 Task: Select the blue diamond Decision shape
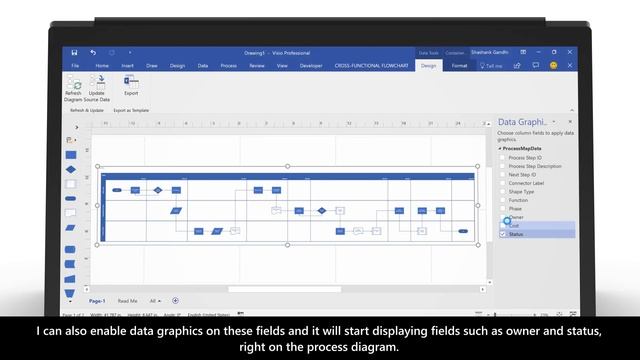click(x=71, y=169)
